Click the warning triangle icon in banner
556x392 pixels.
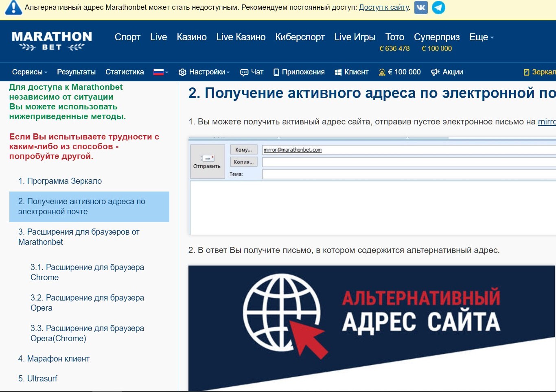point(13,8)
